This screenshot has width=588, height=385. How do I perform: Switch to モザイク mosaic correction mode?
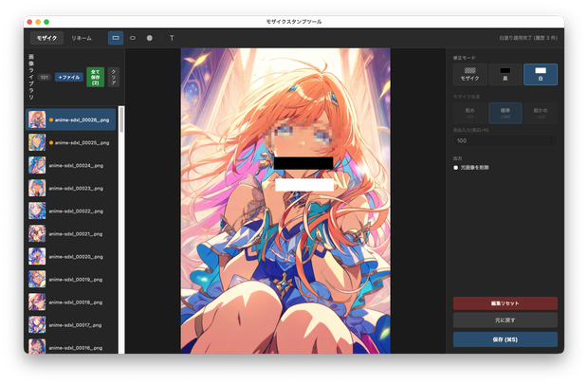tap(469, 74)
